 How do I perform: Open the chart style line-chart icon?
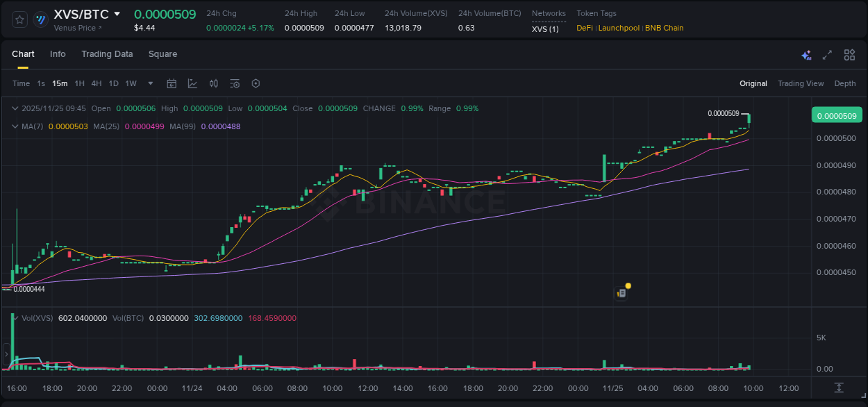[x=192, y=83]
